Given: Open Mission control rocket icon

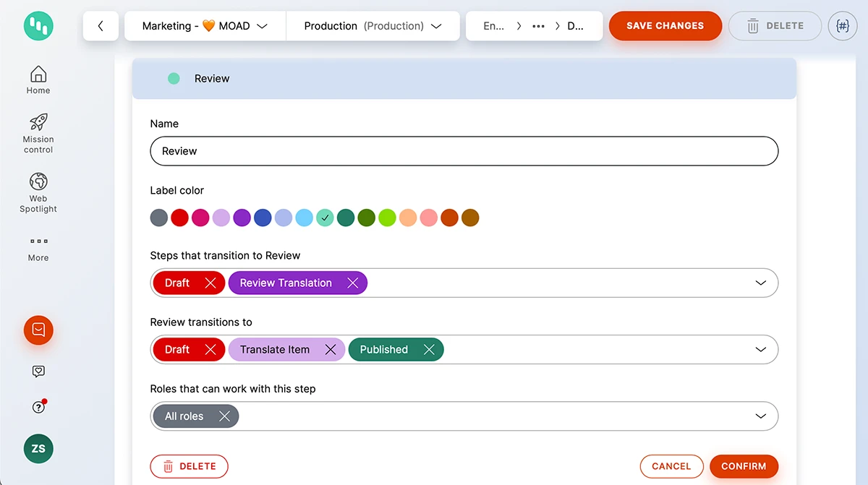Looking at the screenshot, I should point(38,122).
